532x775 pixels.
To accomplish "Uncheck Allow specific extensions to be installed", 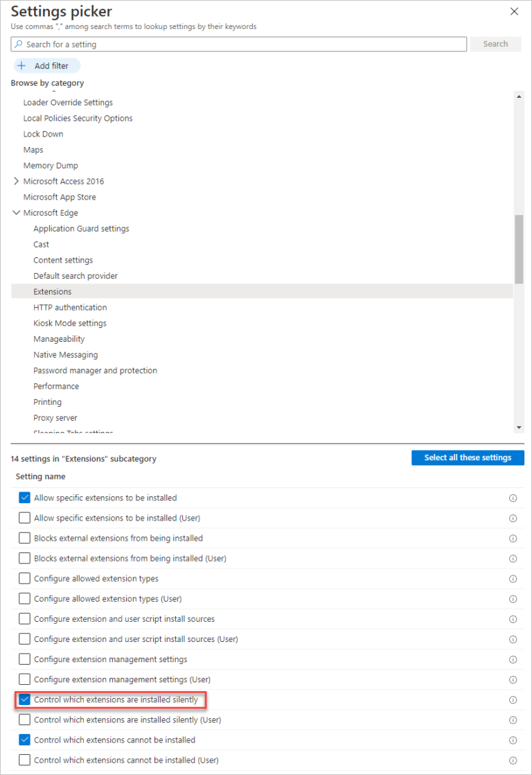I will click(x=24, y=498).
